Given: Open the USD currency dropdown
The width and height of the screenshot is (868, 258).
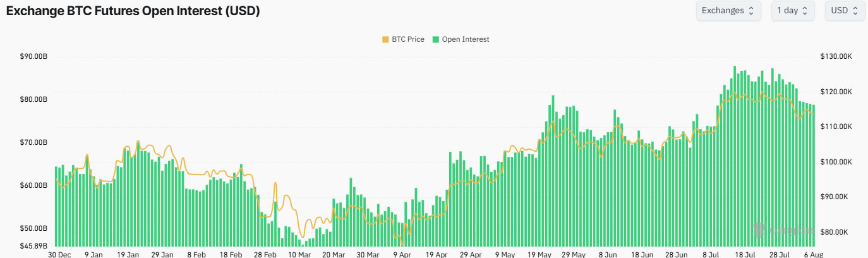Looking at the screenshot, I should pyautogui.click(x=845, y=11).
